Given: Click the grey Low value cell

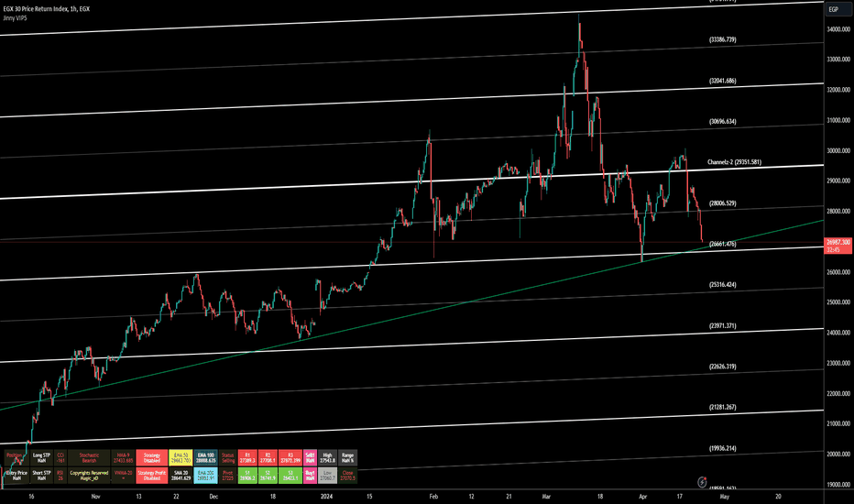Looking at the screenshot, I should (327, 476).
